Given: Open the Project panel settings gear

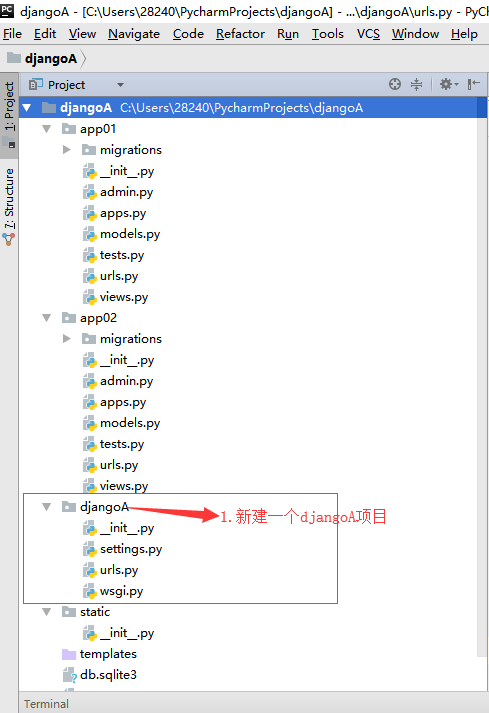Looking at the screenshot, I should click(449, 84).
